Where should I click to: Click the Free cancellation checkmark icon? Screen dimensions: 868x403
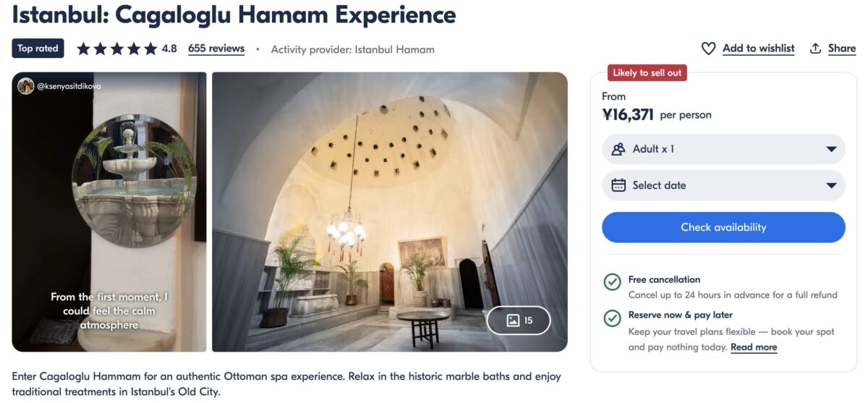[612, 282]
